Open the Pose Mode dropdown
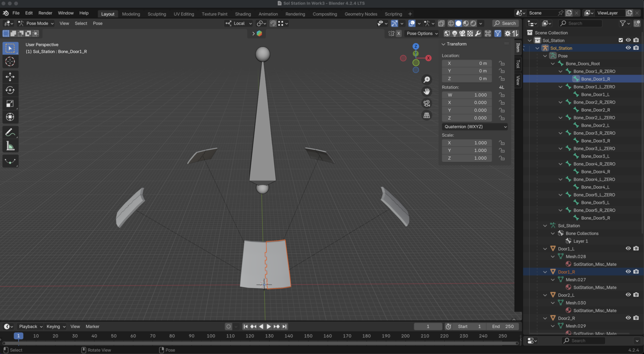This screenshot has height=354, width=644. coord(36,23)
